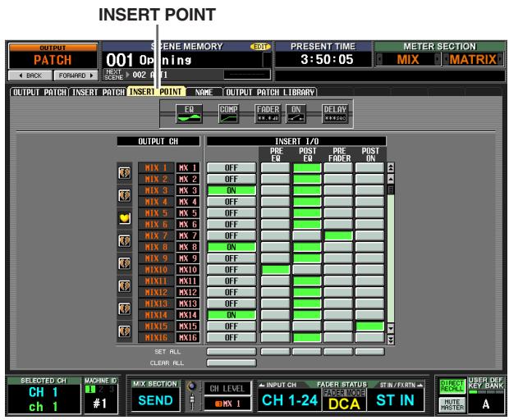
Task: Toggle pair heart icon for MIX 1/2
Action: point(124,173)
